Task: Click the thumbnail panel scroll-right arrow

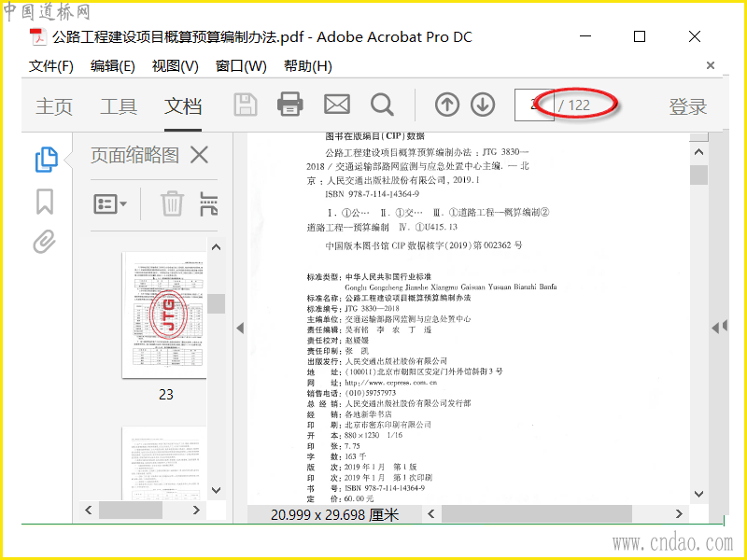Action: [196, 510]
